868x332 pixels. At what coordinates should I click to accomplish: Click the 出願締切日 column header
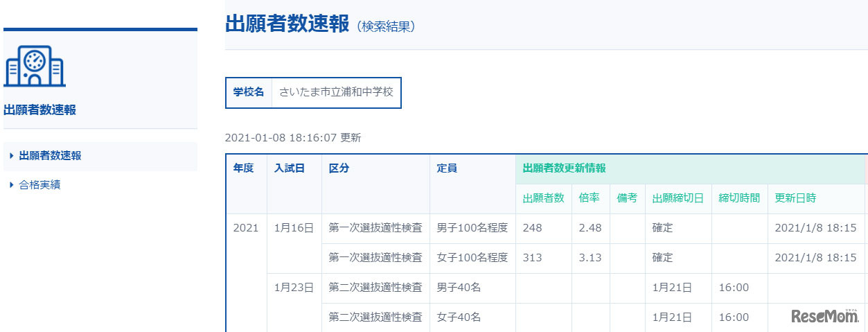pos(677,198)
